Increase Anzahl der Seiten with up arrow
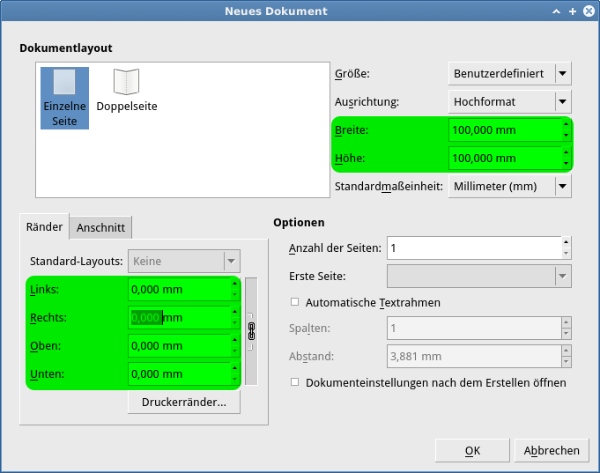Viewport: 600px width, 473px height. [566, 242]
